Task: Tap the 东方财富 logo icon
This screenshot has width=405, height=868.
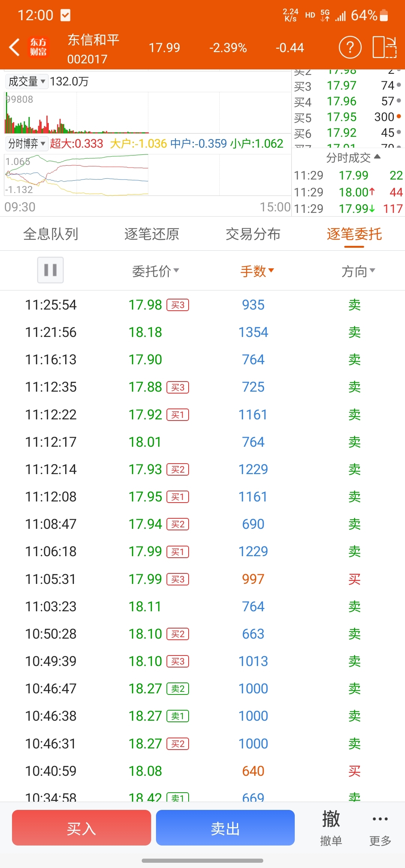Action: (39, 47)
